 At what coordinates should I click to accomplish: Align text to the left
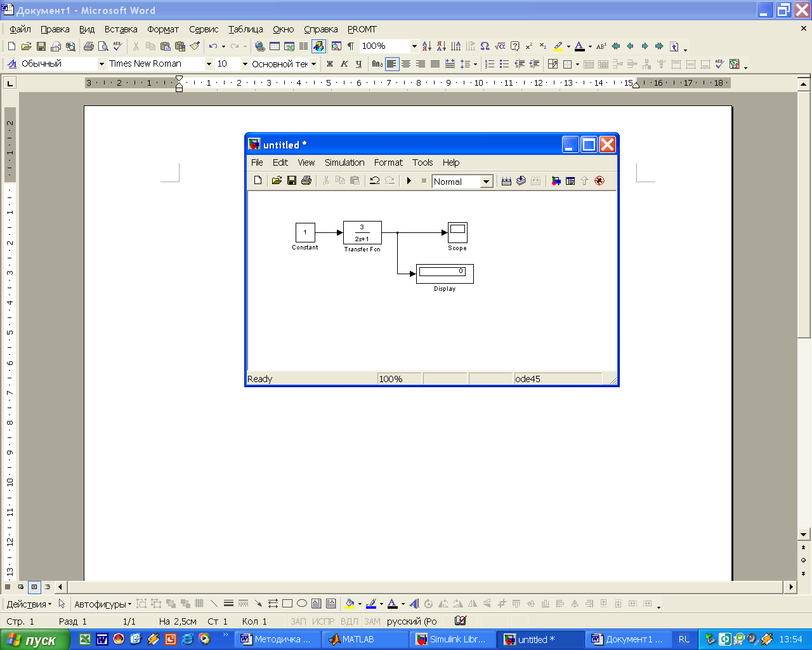coord(391,64)
